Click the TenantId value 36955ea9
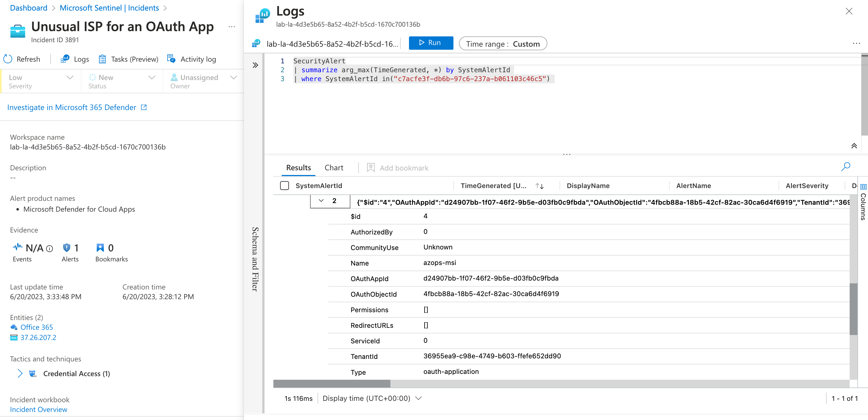868x420 pixels. click(x=492, y=356)
